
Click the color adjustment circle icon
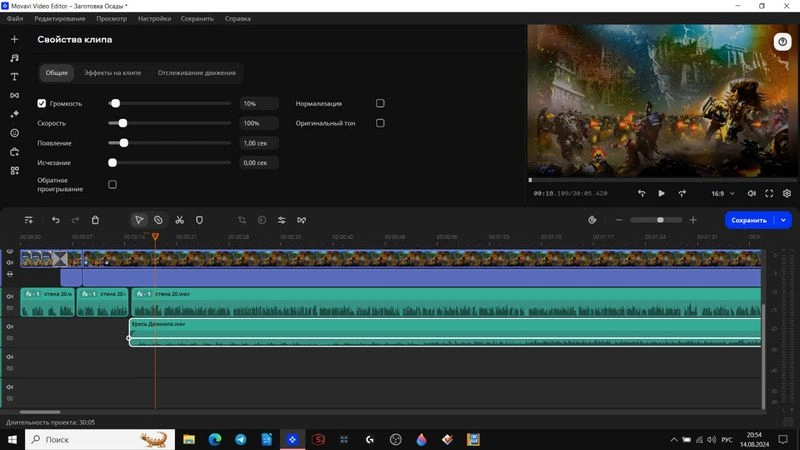[262, 220]
